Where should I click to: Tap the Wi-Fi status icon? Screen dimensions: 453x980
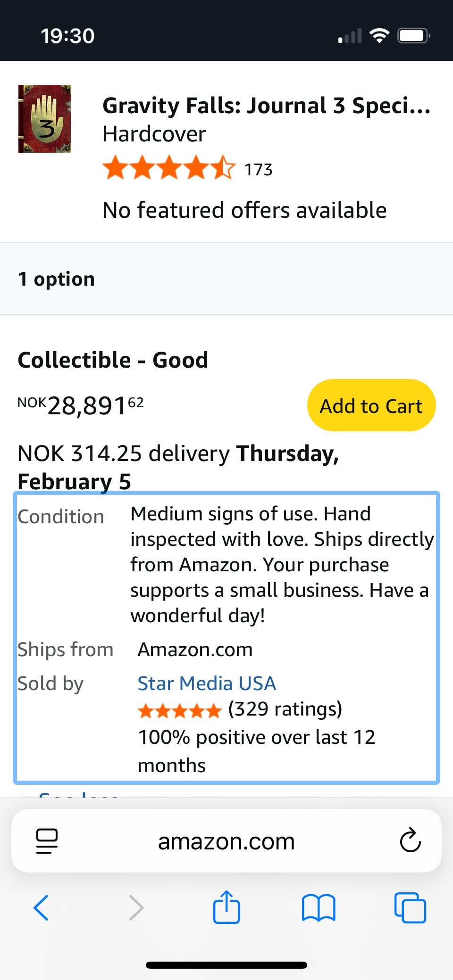pos(379,35)
